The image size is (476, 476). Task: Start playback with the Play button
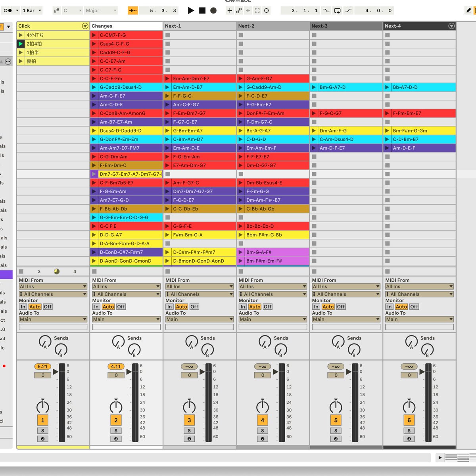[192, 11]
